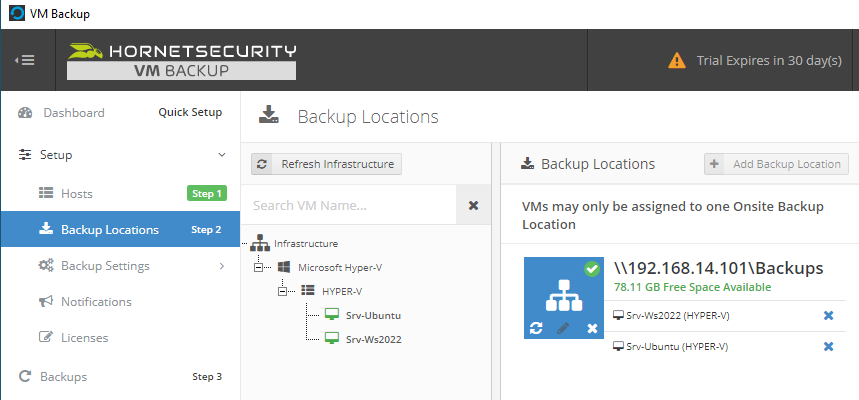Click the pencil edit icon on the backup tile
Image resolution: width=859 pixels, height=400 pixels.
click(563, 328)
